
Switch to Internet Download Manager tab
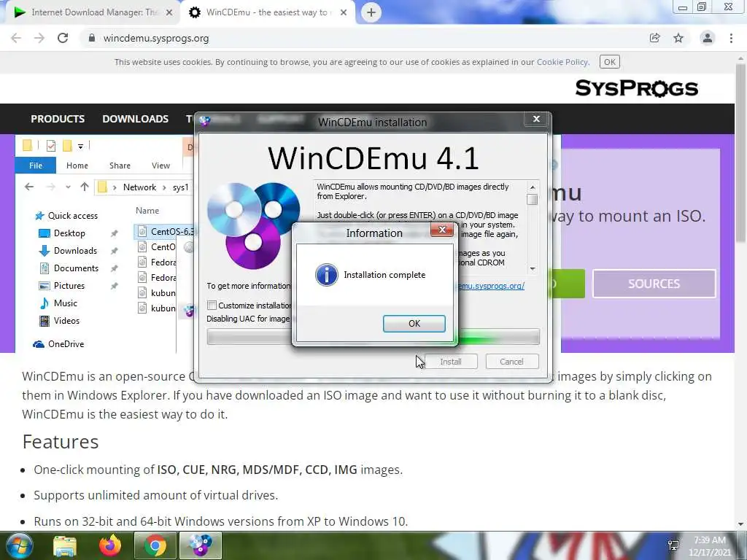[x=93, y=12]
